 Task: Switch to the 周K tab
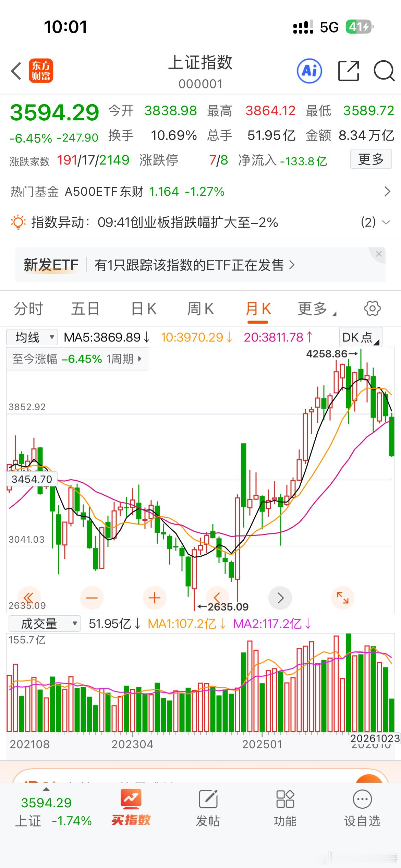[200, 309]
